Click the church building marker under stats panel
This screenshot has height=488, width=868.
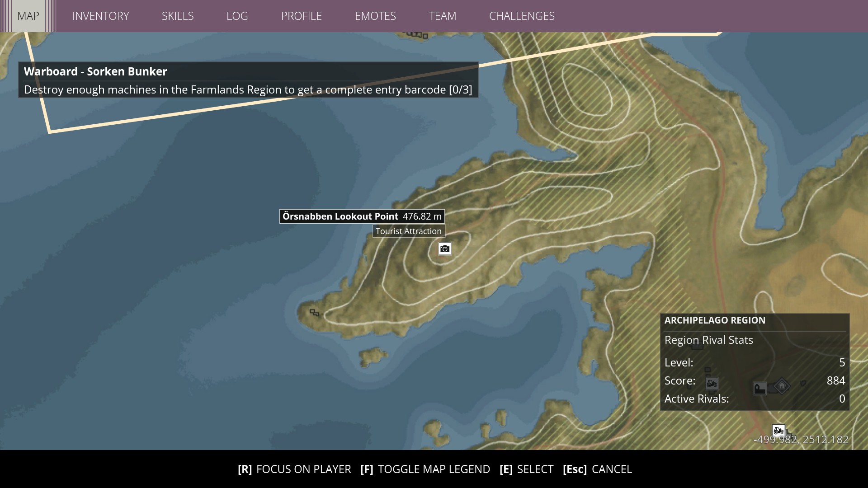pos(759,388)
